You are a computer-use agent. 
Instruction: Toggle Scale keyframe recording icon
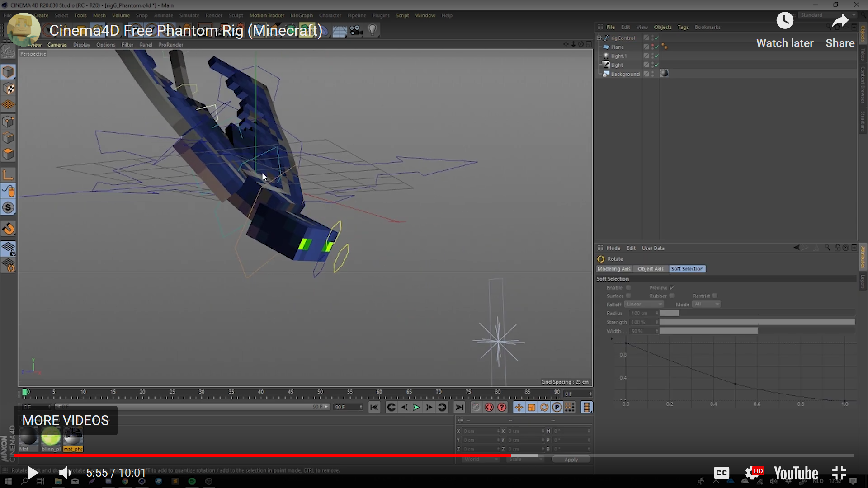(532, 407)
